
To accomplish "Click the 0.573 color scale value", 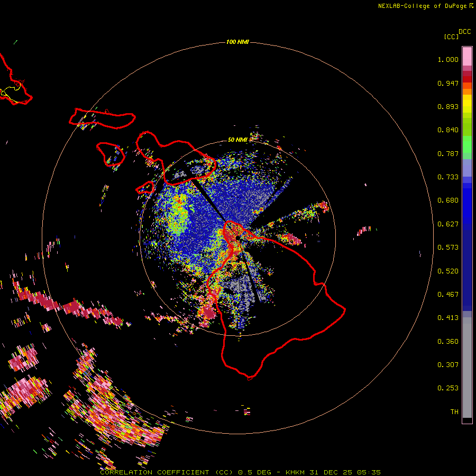I will (x=448, y=248).
